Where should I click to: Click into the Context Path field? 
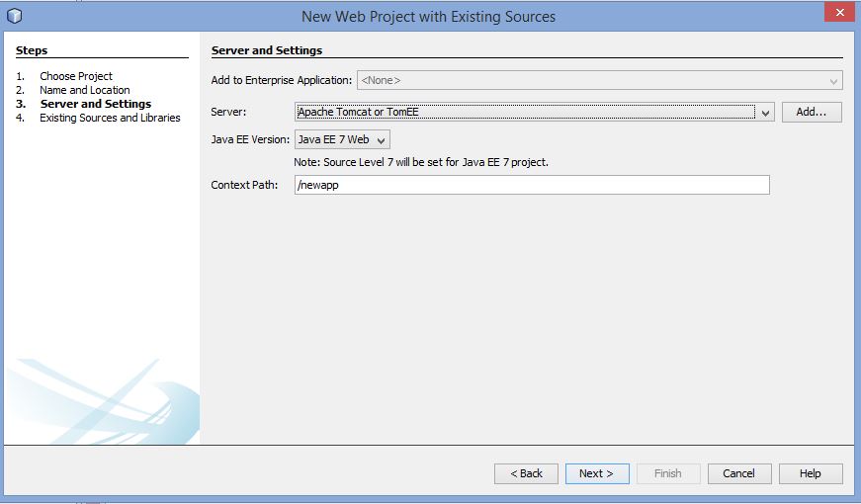[x=532, y=185]
